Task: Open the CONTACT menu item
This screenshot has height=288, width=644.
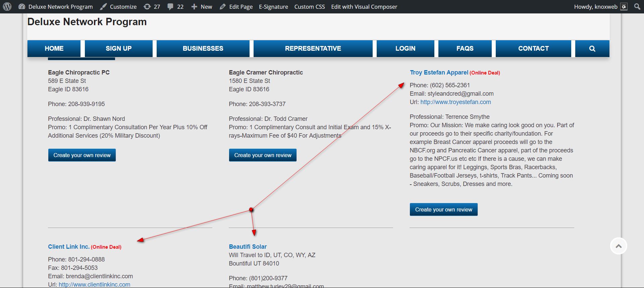Action: 533,49
